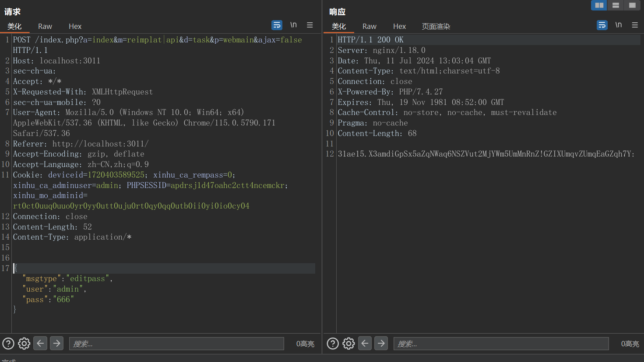Click the X-Requested-With header line
Screen dimensions: 644x362
click(83, 92)
